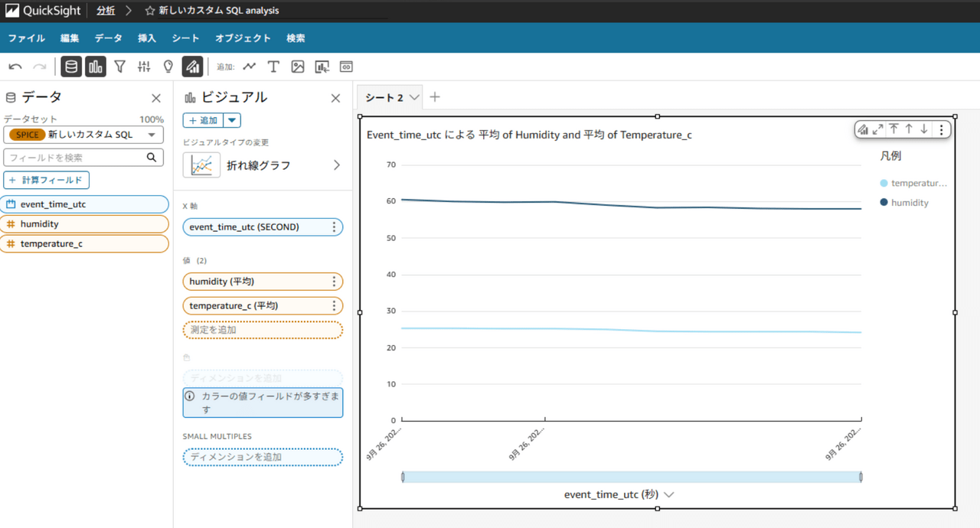
Task: Click the insights lightbulb icon
Action: (168, 67)
